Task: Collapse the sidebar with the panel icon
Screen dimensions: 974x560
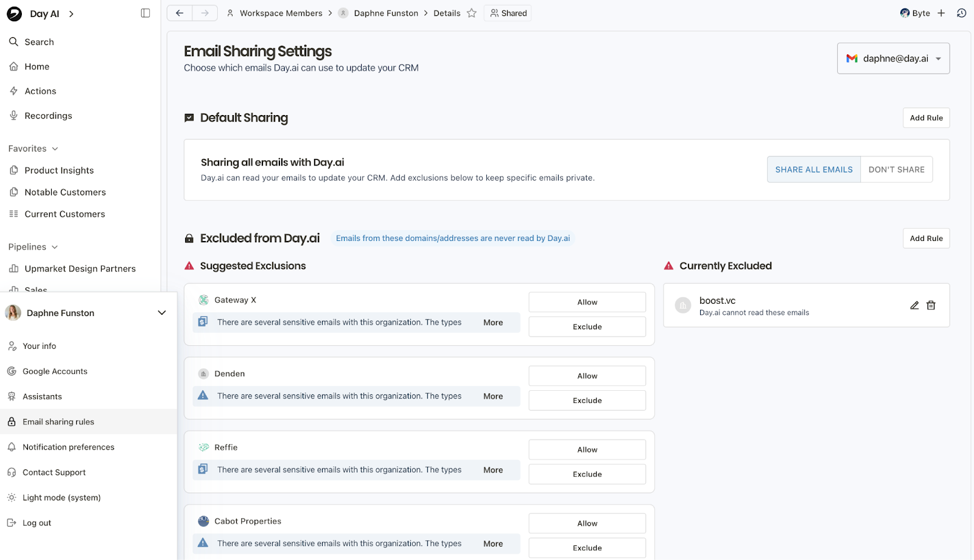Action: [145, 13]
